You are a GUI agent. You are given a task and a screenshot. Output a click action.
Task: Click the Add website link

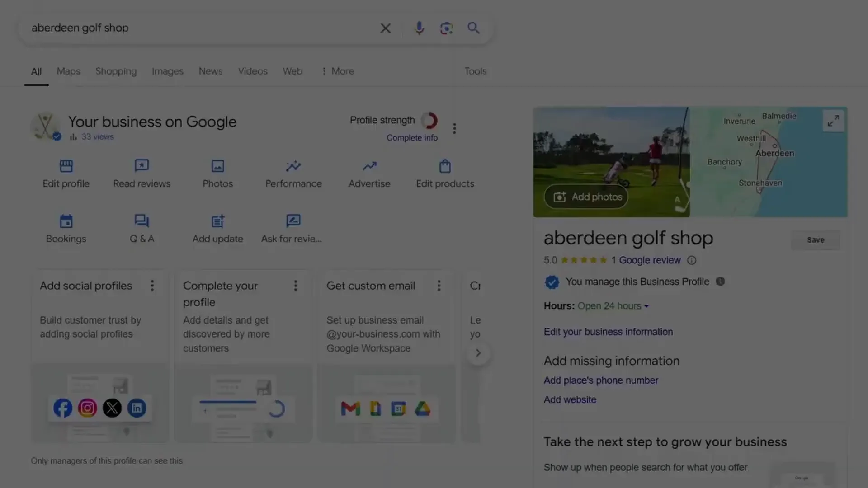[x=570, y=399]
